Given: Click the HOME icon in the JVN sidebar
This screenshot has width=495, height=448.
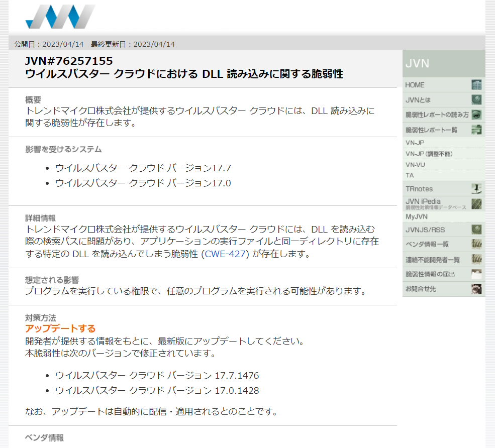Looking at the screenshot, I should 477,84.
